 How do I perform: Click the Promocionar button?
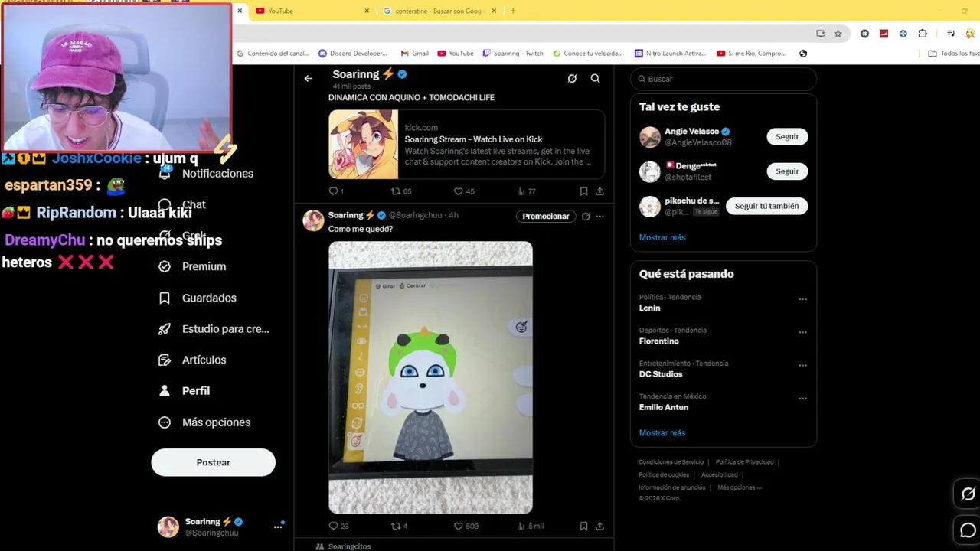546,217
